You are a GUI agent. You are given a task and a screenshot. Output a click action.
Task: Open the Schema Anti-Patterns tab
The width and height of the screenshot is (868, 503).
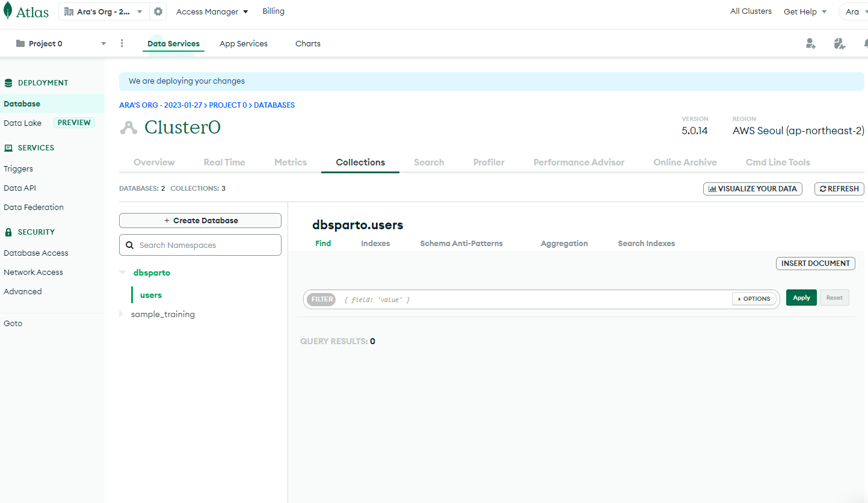coord(461,244)
